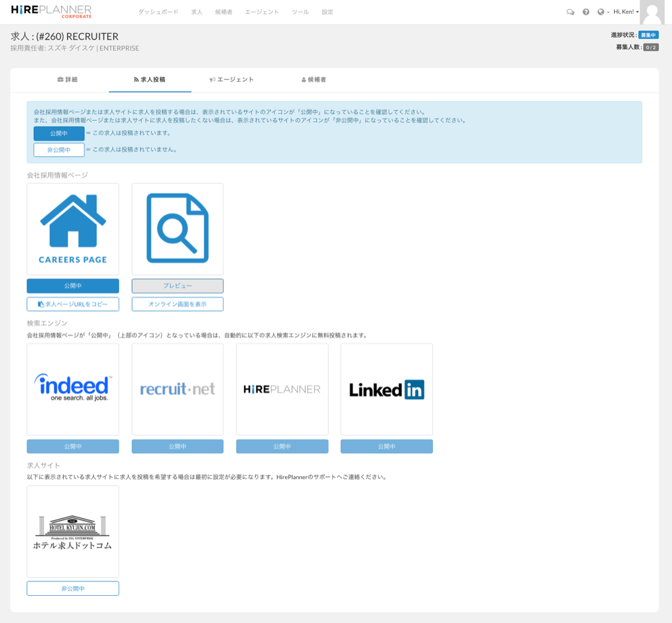Click the recruit.net logo tile
Viewport: 672px width, 623px height.
coord(177,388)
